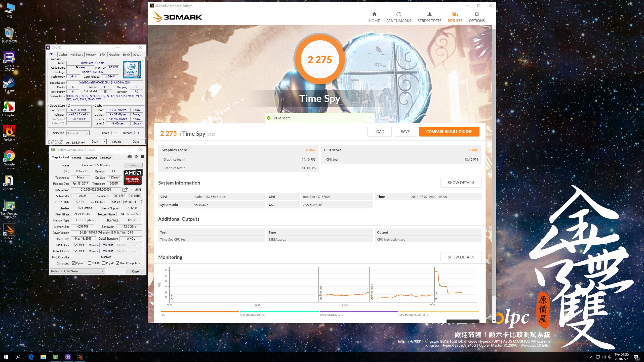Toggle the CUDA checkbox in GPU-Z
This screenshot has height=362, width=644.
(90, 263)
